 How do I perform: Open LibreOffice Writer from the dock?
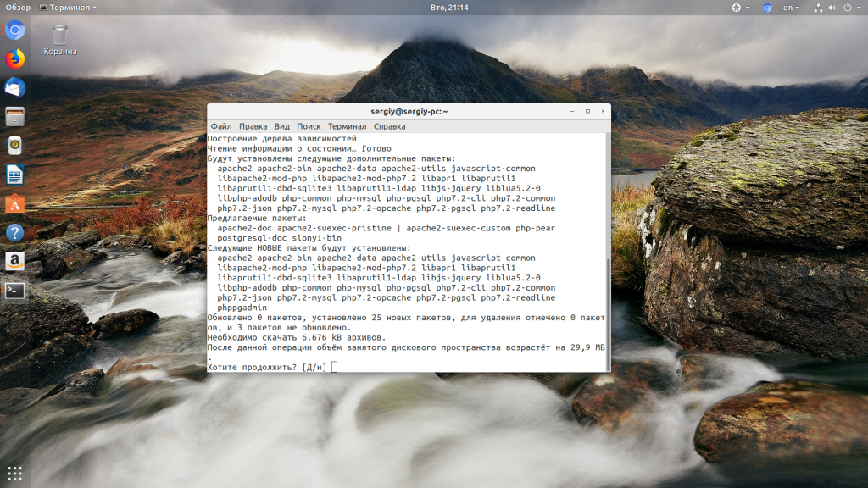click(x=15, y=175)
